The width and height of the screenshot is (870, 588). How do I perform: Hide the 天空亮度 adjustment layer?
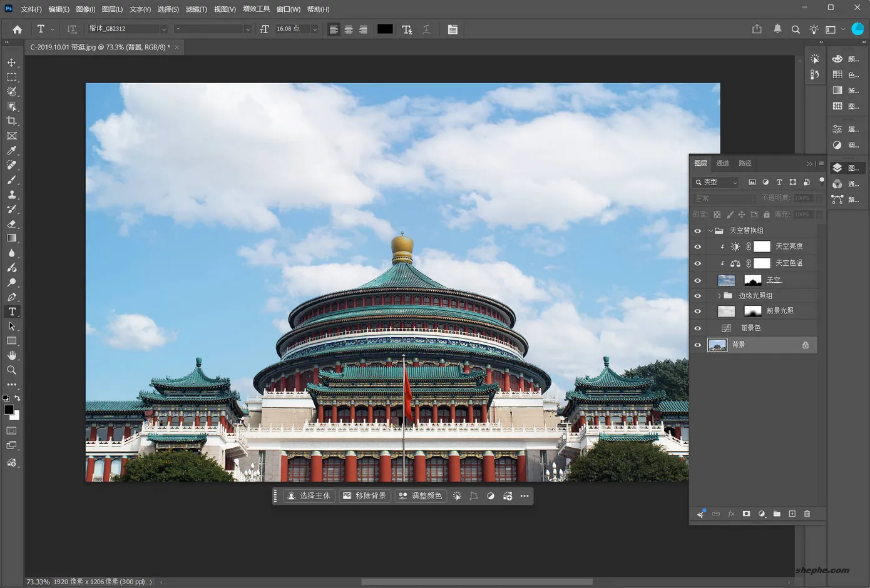(x=697, y=246)
